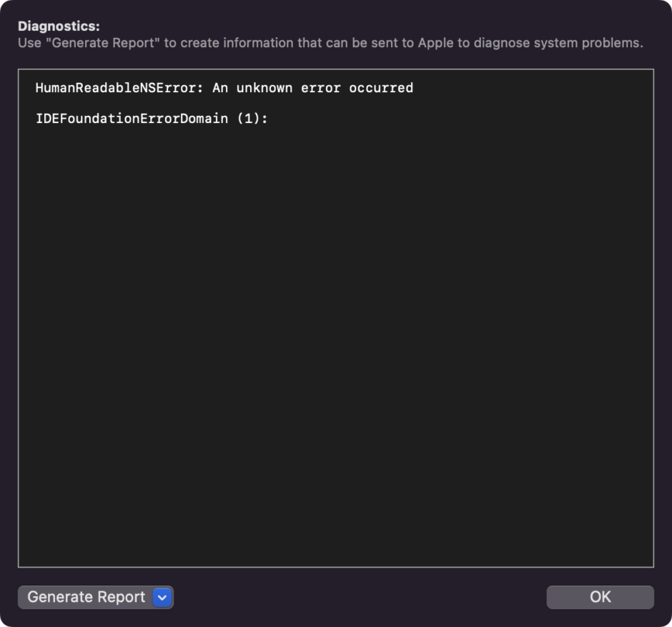Click the IDEFoundationErrorDomain word in log
Screen dimensions: 672x627
click(x=132, y=119)
